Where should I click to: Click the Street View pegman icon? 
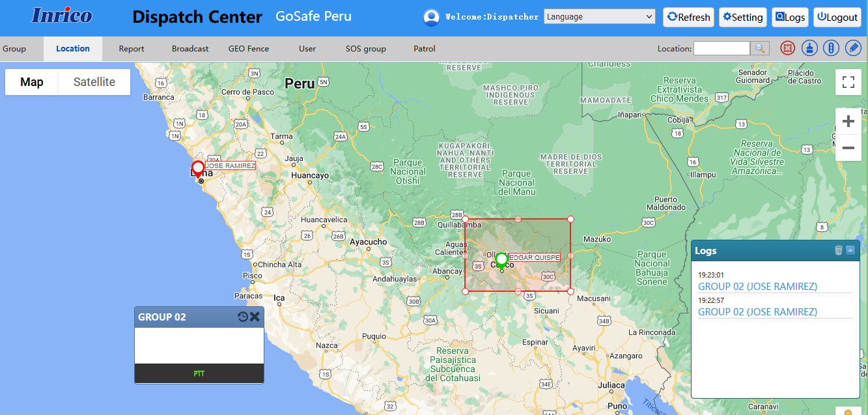tap(848, 412)
